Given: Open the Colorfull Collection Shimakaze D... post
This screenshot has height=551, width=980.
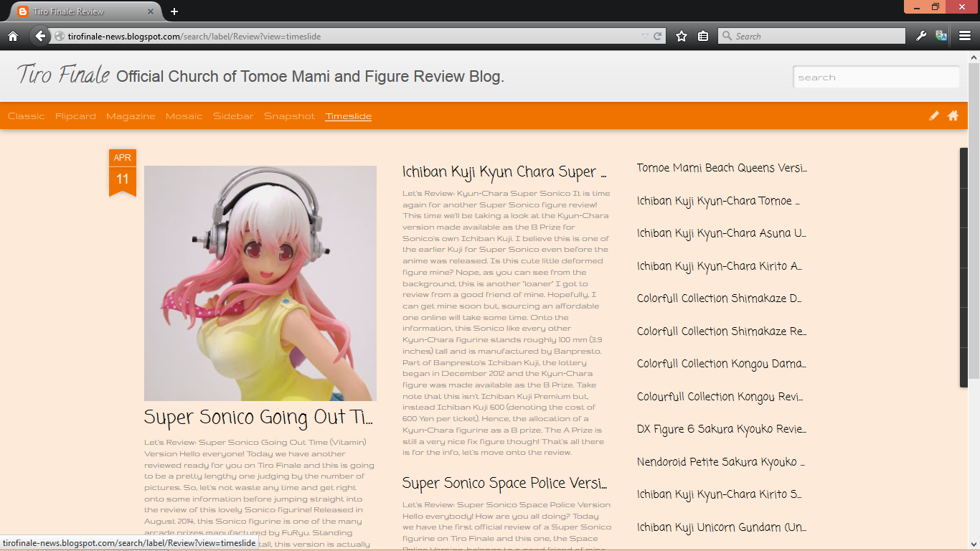Looking at the screenshot, I should [x=720, y=299].
